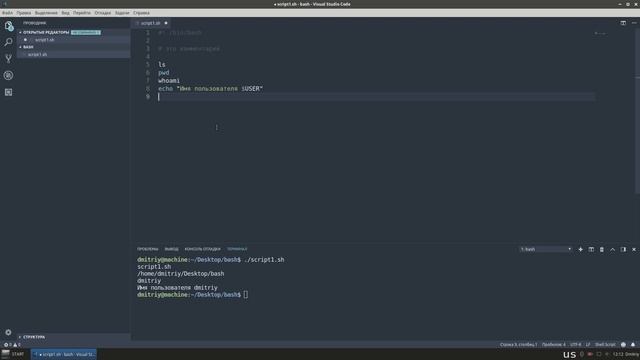Open the Задачи menu

122,13
